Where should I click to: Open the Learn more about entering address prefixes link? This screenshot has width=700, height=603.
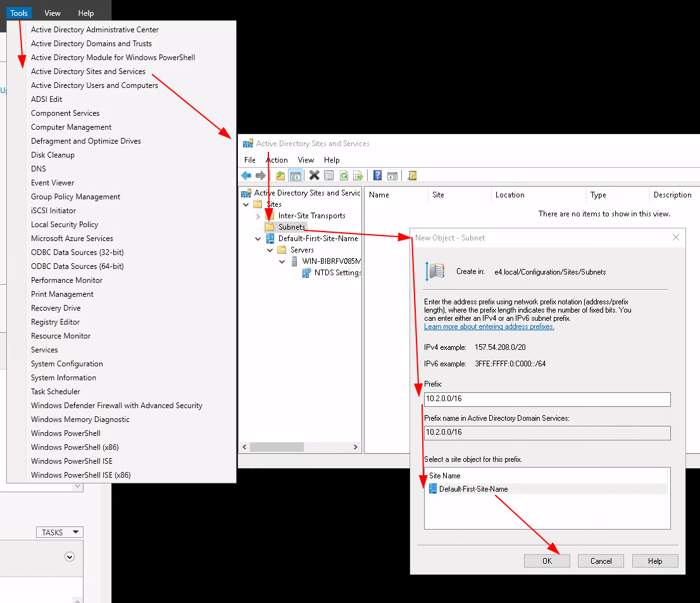point(489,326)
